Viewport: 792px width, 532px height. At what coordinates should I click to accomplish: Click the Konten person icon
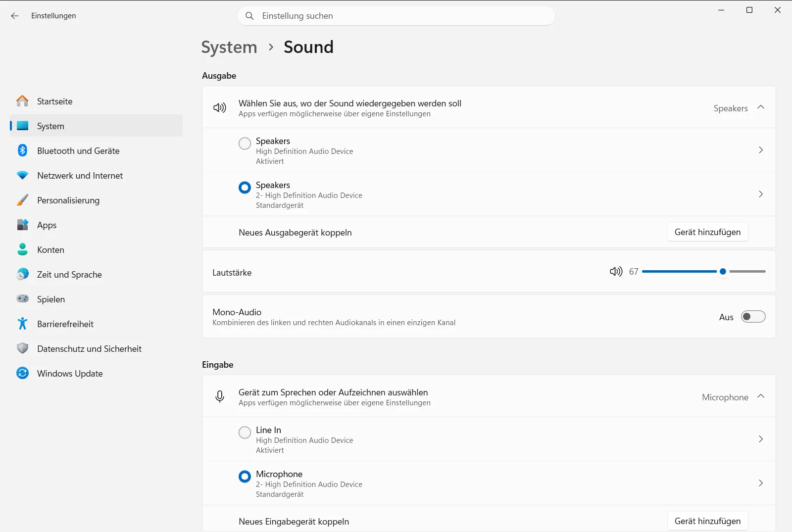22,249
